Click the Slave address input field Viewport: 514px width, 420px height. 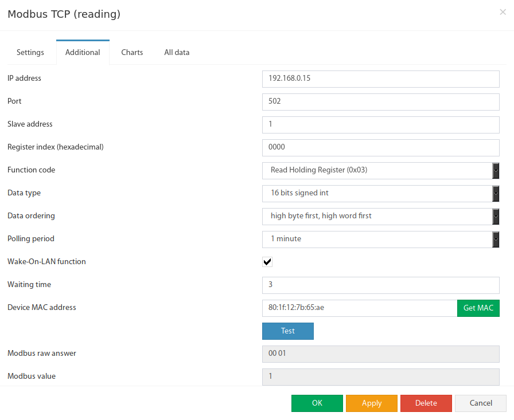click(380, 125)
